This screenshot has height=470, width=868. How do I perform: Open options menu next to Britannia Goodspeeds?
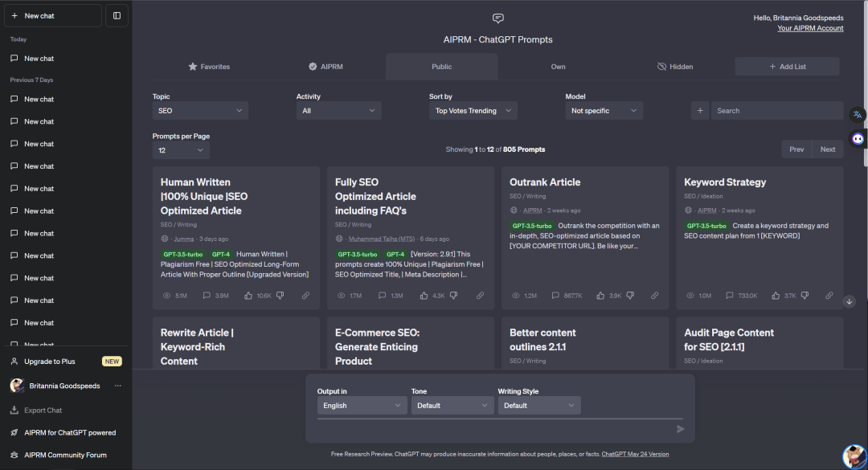coord(118,386)
